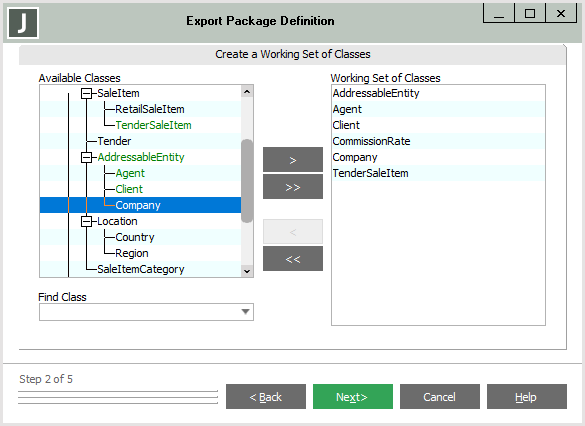Go to next step with Next button

[x=353, y=397]
